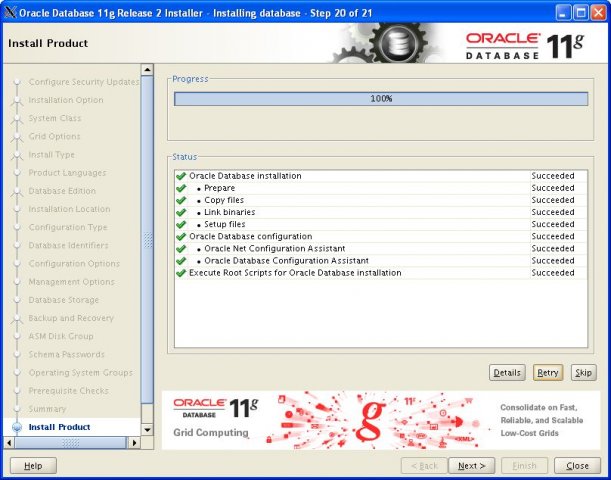This screenshot has height=480, width=611.
Task: Select the Prerequisite Checks step
Action: [x=68, y=391]
